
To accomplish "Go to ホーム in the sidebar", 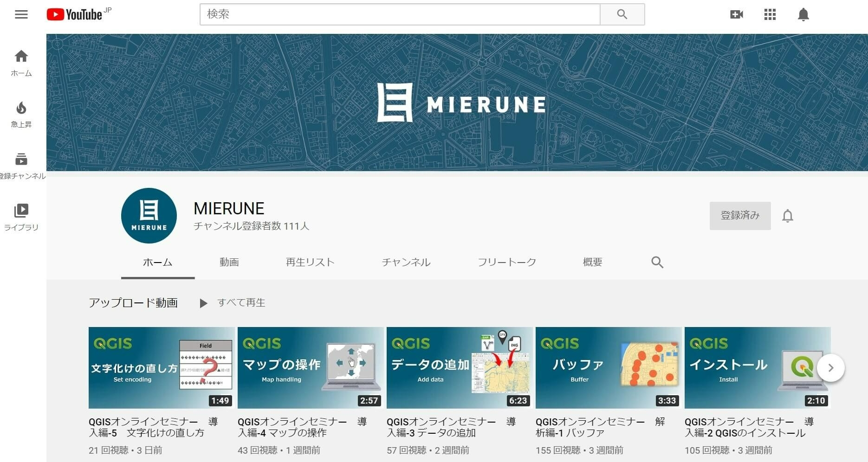I will 21,64.
